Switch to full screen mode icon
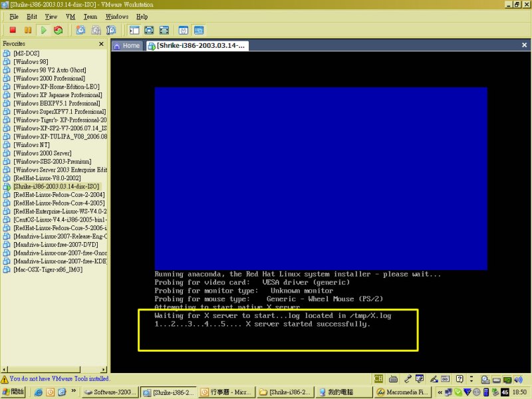 (x=149, y=30)
